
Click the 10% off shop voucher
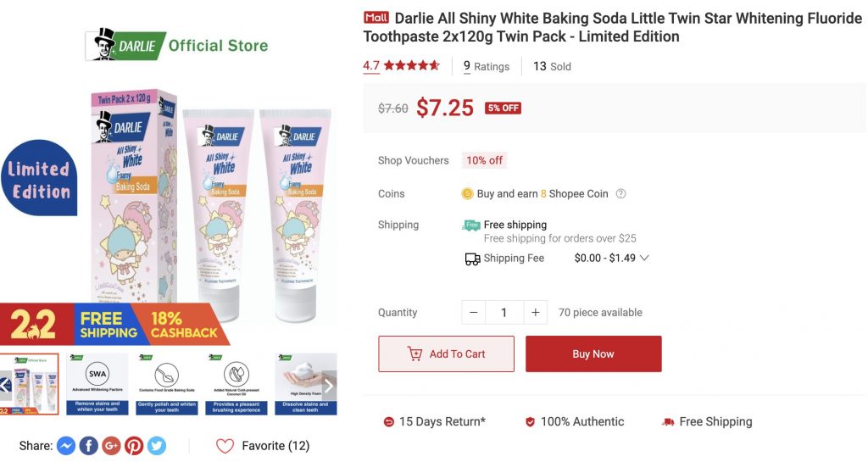click(x=484, y=160)
